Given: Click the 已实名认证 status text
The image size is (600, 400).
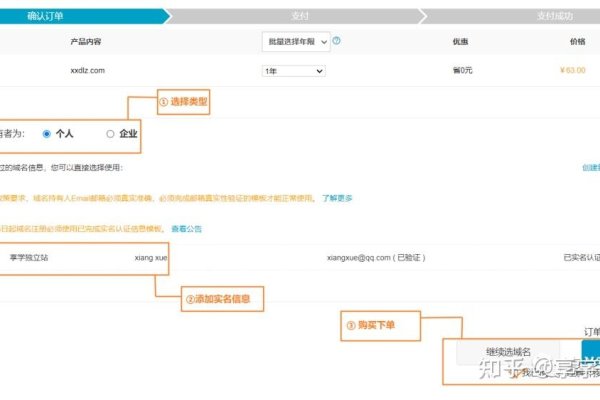Looking at the screenshot, I should tap(582, 258).
